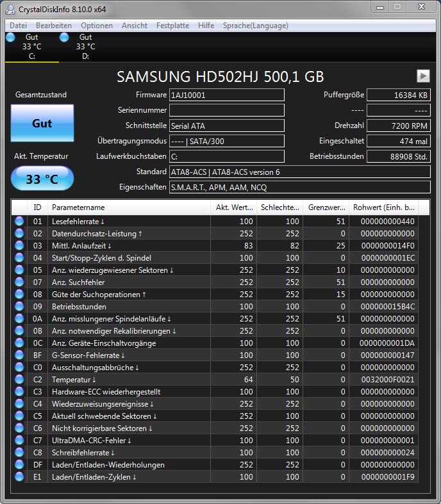Viewport: 441px width, 504px height.
Task: Click the next disk arrow button
Action: coord(423,76)
